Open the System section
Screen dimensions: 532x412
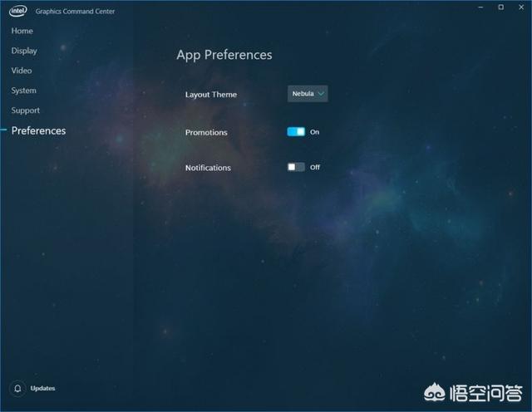(x=24, y=91)
